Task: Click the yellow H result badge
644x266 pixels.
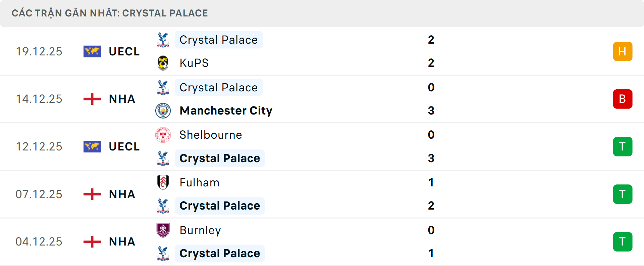Action: pyautogui.click(x=623, y=51)
